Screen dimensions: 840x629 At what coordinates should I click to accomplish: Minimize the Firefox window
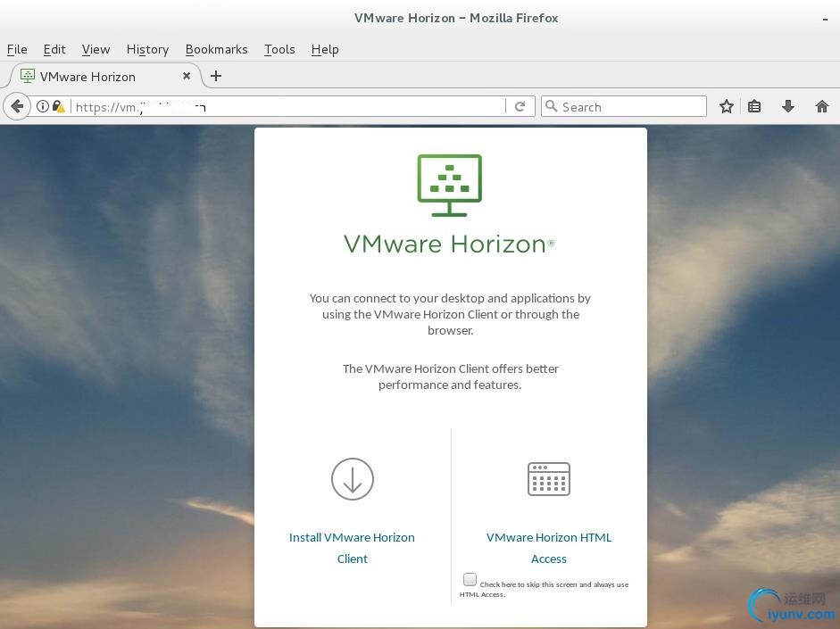coord(825,19)
